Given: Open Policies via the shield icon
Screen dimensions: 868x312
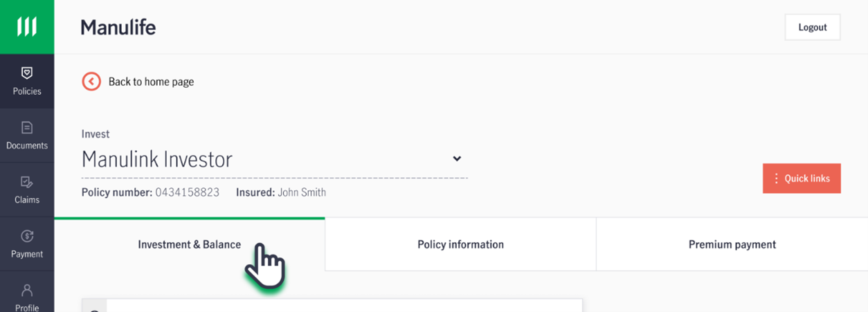Looking at the screenshot, I should 27,73.
